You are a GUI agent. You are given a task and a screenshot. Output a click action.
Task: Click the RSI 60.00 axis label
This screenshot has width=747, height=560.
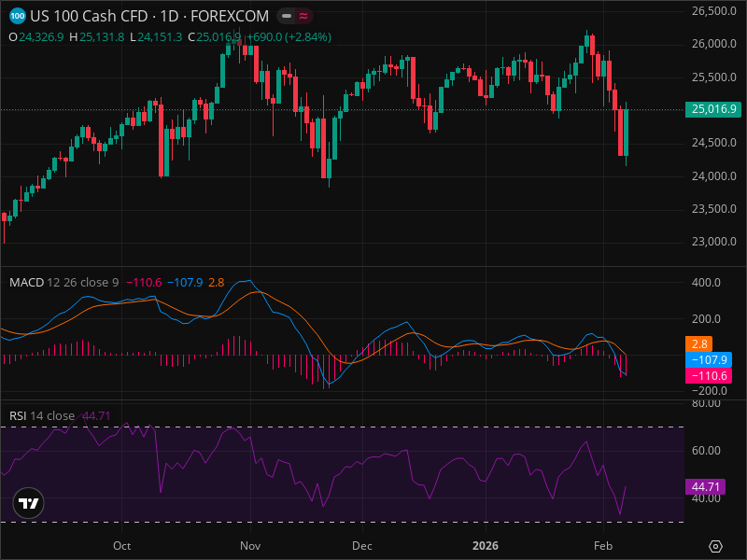pos(706,451)
